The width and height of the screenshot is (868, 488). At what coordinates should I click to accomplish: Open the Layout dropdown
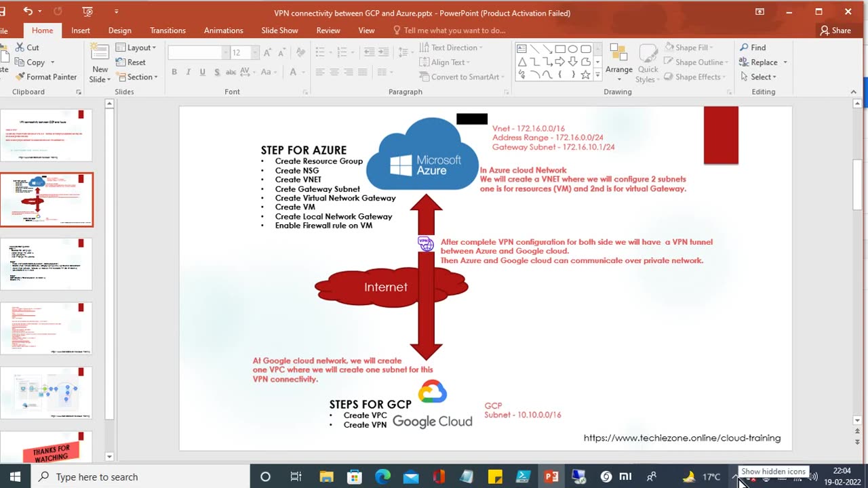(136, 47)
